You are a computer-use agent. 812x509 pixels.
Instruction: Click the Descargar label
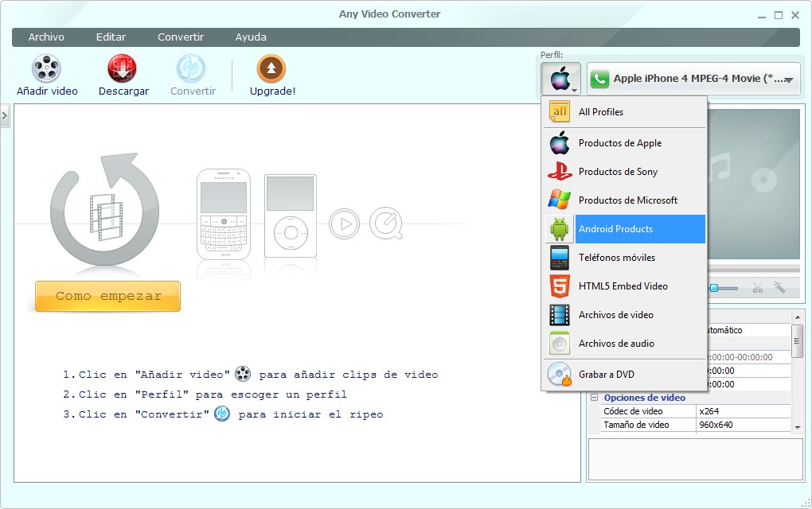coord(123,91)
